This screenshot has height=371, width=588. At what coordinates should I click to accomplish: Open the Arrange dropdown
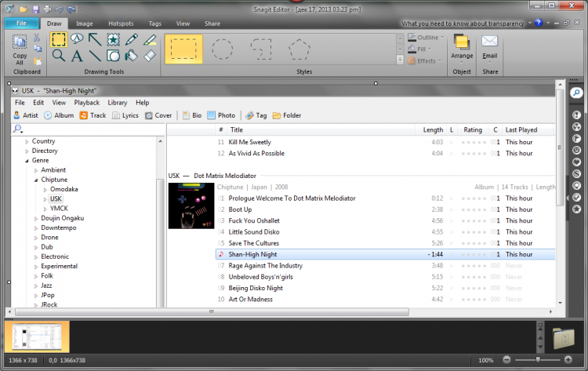[462, 49]
